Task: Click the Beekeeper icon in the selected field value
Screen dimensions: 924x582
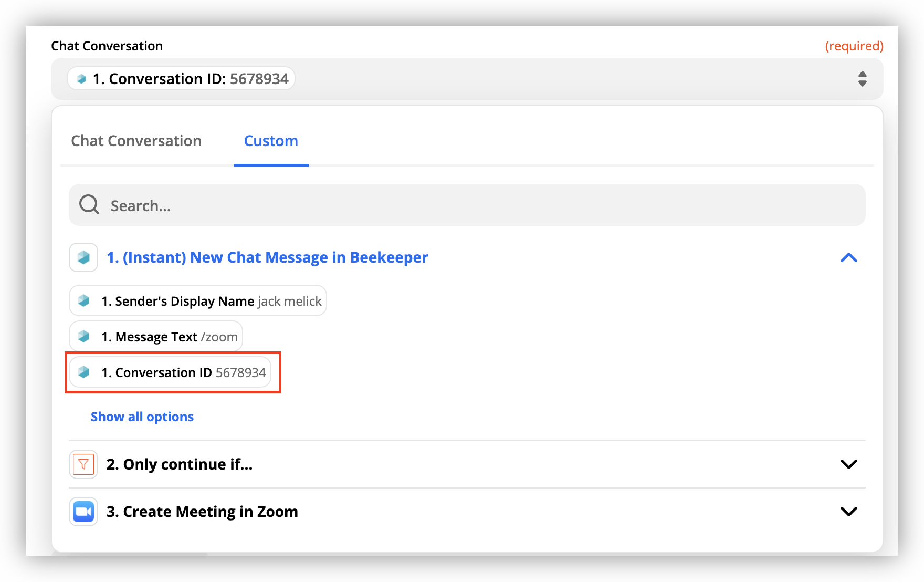Action: point(81,79)
